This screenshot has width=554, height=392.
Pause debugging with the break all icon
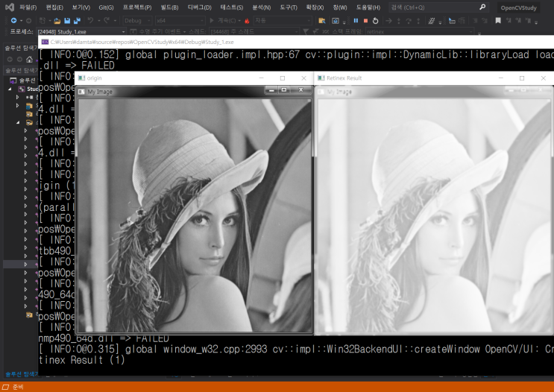pos(356,21)
